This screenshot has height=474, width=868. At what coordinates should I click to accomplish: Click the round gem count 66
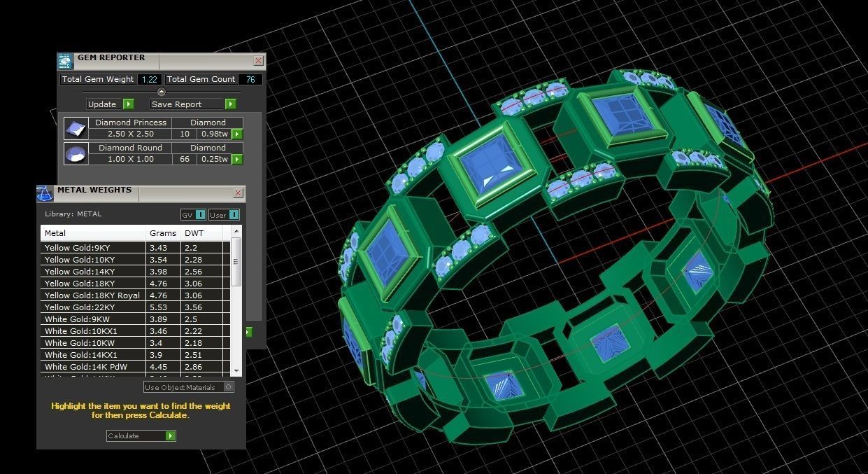tap(185, 160)
